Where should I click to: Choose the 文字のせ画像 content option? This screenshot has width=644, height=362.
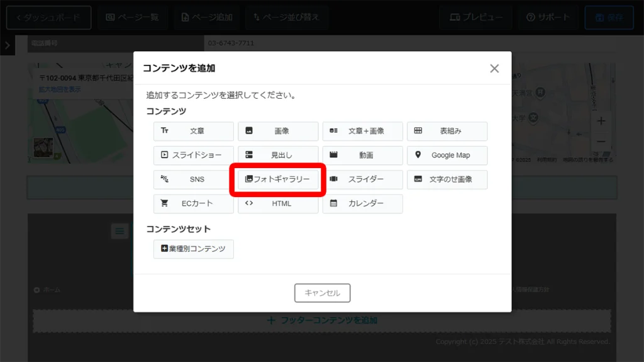(x=447, y=179)
